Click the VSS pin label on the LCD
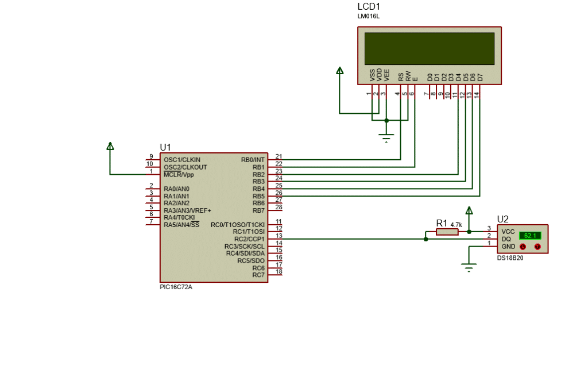Image resolution: width=588 pixels, height=365 pixels. pyautogui.click(x=372, y=75)
